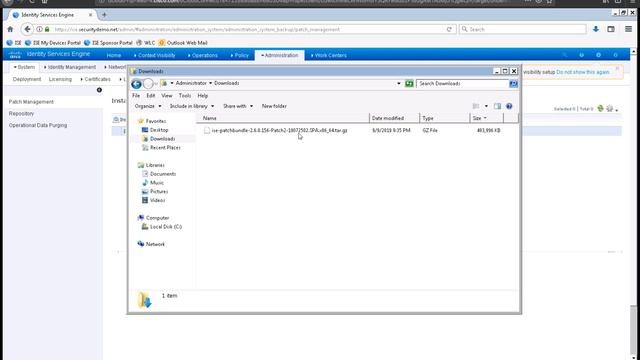This screenshot has height=360, width=640.
Task: Open Documents library in navigation pane
Action: (159, 174)
